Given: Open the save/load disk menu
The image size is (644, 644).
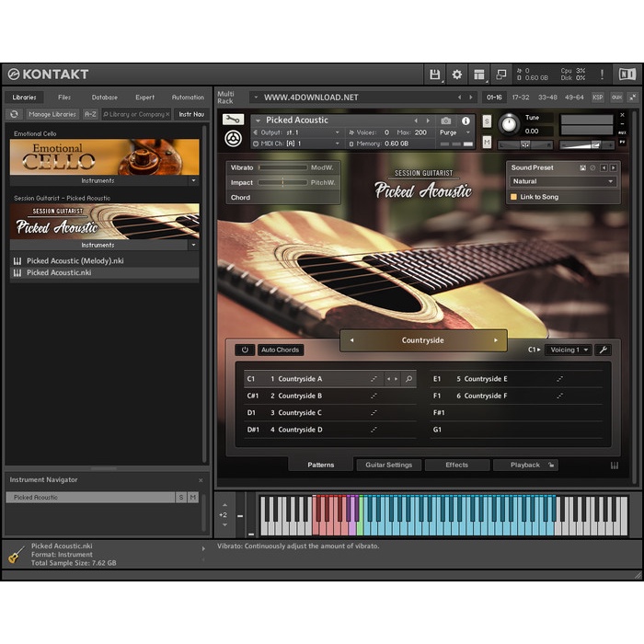Looking at the screenshot, I should 434,75.
